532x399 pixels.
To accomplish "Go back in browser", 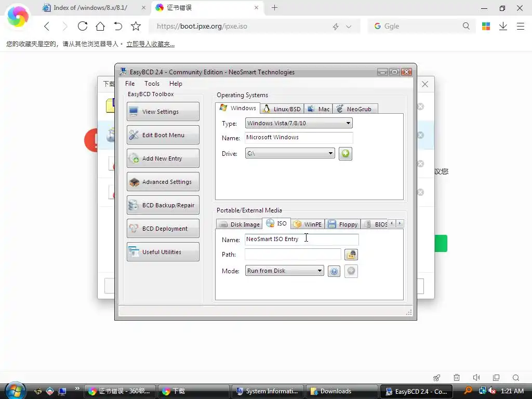I will coord(47,26).
